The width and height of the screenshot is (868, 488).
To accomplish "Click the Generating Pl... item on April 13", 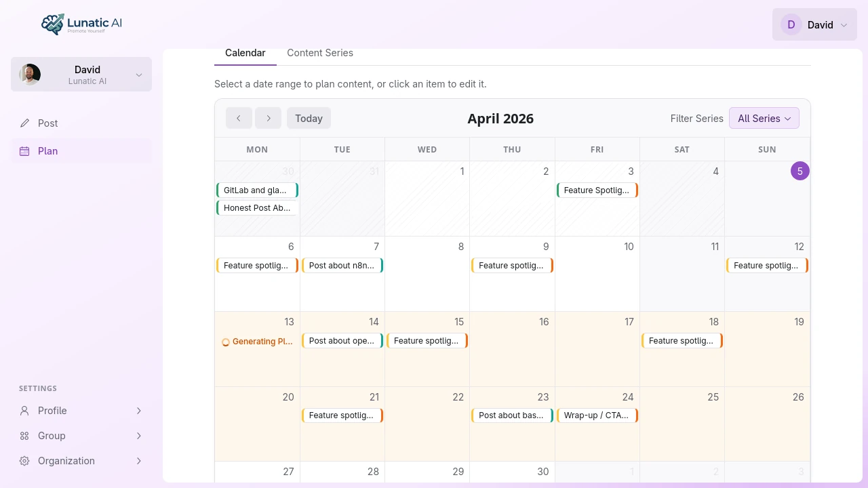I will click(257, 342).
